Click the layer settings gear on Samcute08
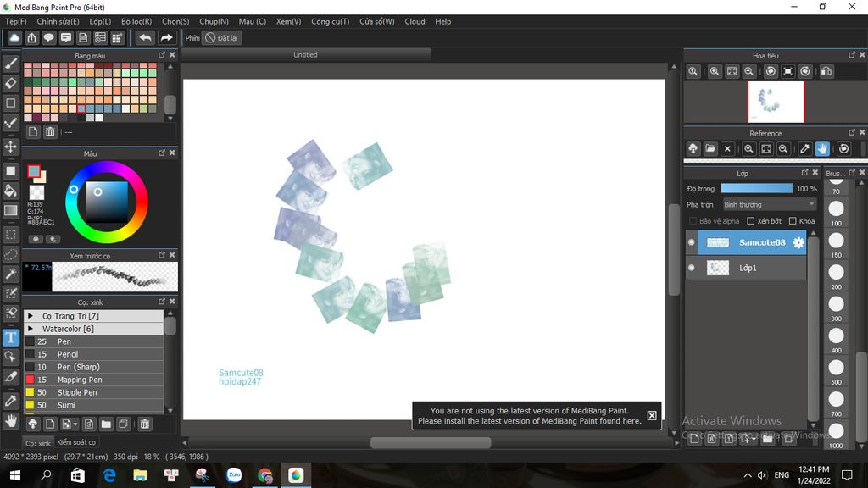The width and height of the screenshot is (868, 488). (x=798, y=242)
